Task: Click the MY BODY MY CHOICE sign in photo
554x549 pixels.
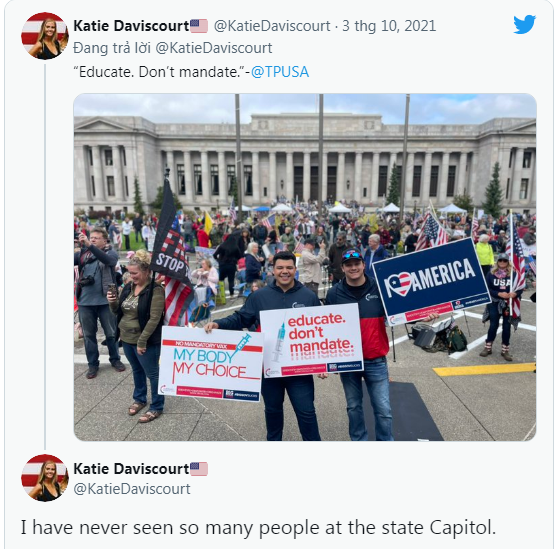Action: [x=211, y=364]
